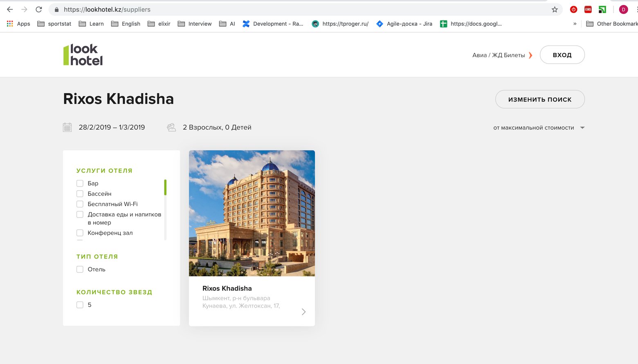
Task: Open the Rixos Khadisha card title link
Action: [x=227, y=288]
